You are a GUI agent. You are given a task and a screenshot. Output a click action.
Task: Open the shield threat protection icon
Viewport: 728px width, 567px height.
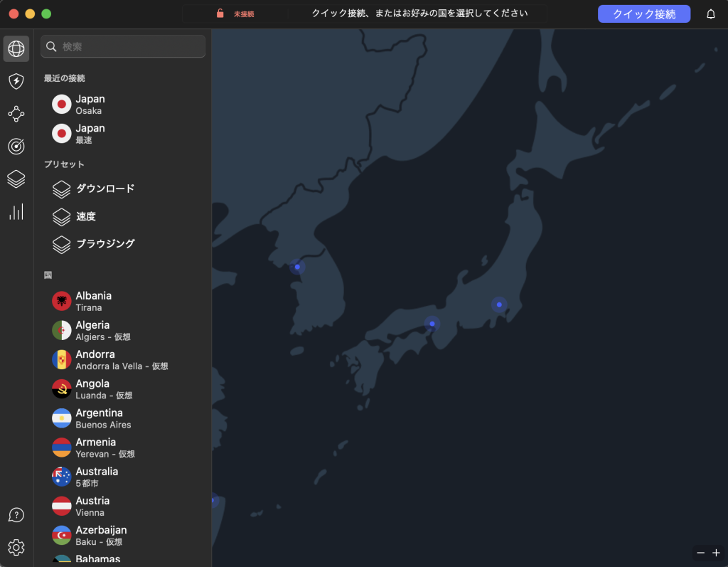click(16, 81)
